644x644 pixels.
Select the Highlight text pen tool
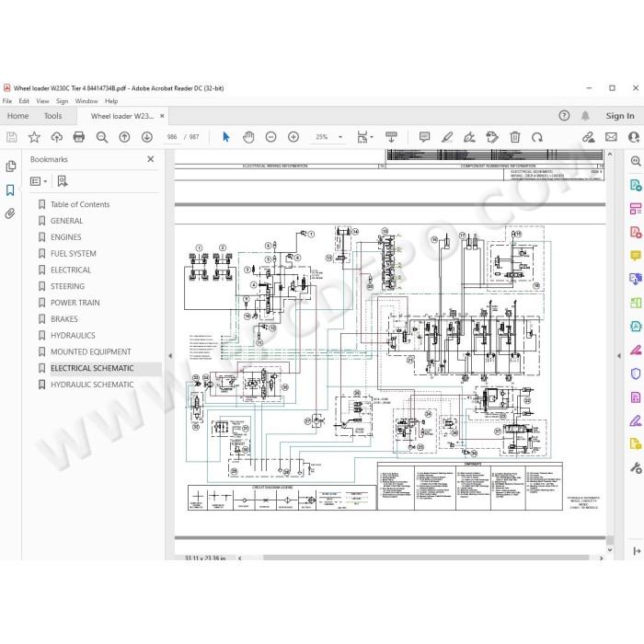tap(447, 137)
